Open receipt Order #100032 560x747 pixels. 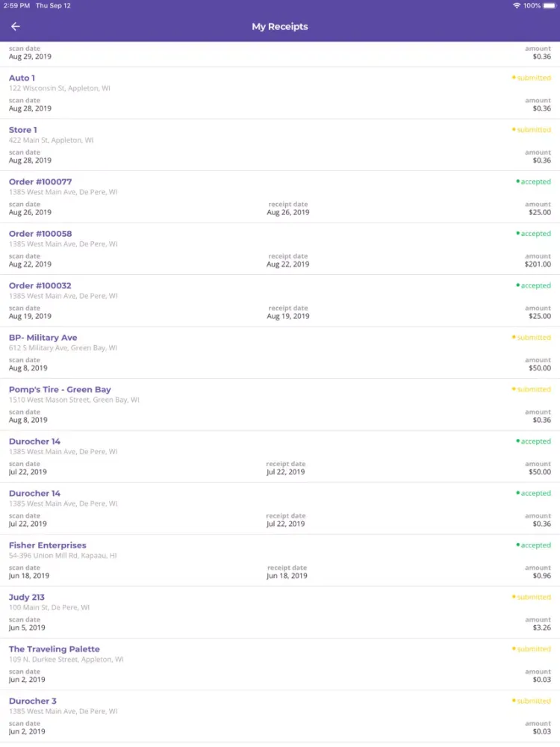[280, 300]
